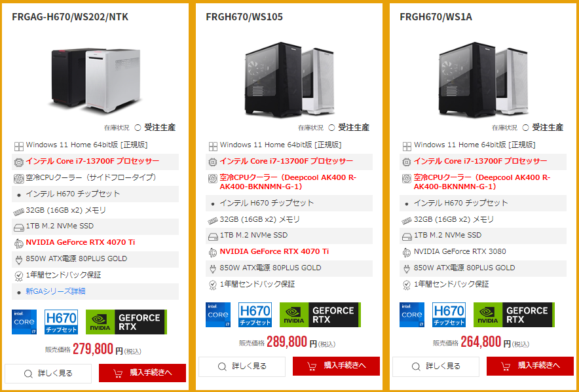View details of FRGH670/WS105
579x392 pixels.
pyautogui.click(x=242, y=366)
